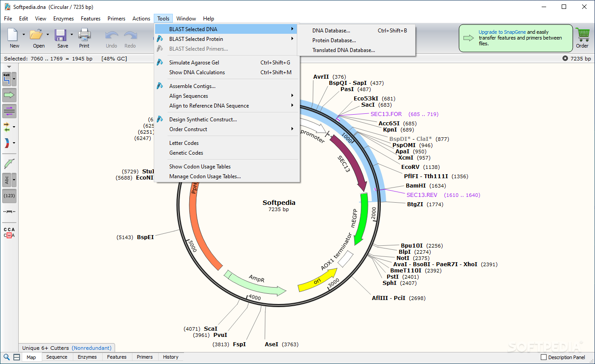This screenshot has height=364, width=595.
Task: Open Genetic Codes from menu
Action: (227, 153)
